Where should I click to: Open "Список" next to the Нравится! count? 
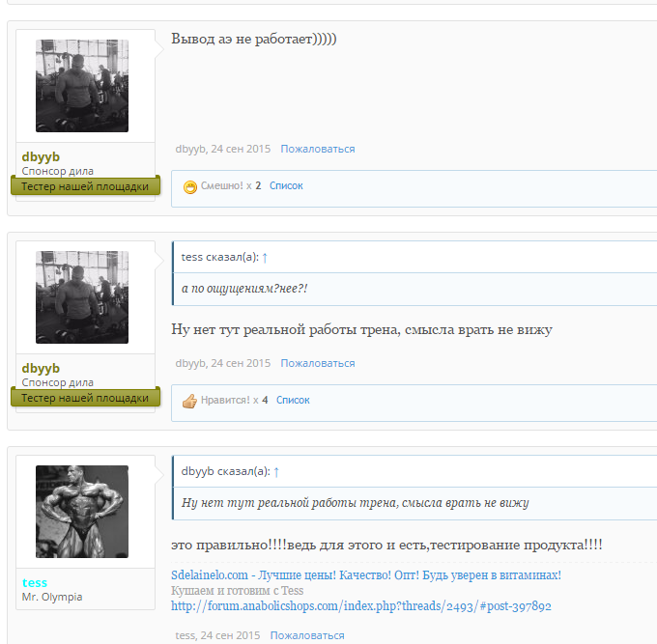click(x=293, y=400)
